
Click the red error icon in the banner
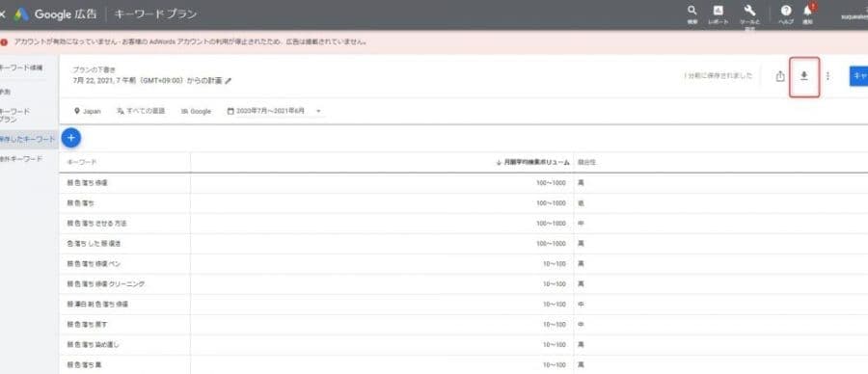[x=5, y=42]
